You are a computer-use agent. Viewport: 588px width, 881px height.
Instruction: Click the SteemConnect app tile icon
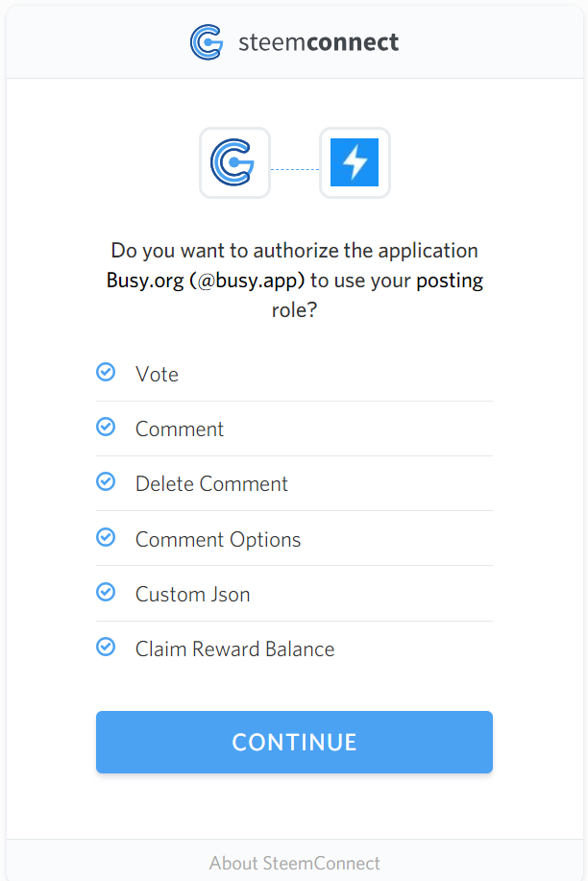[235, 163]
